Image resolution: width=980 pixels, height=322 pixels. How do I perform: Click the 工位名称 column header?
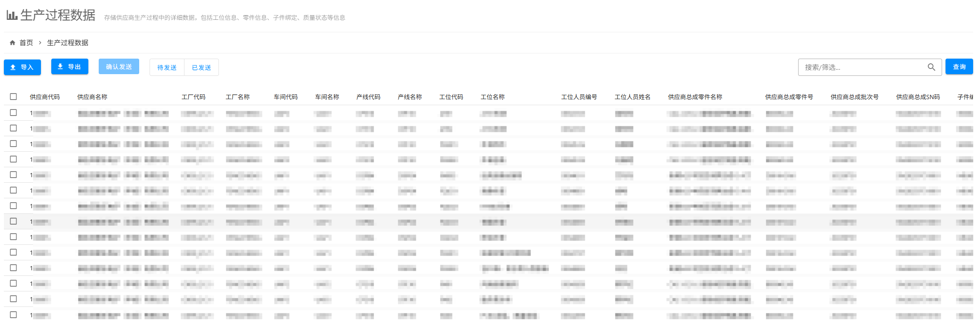[x=493, y=97]
